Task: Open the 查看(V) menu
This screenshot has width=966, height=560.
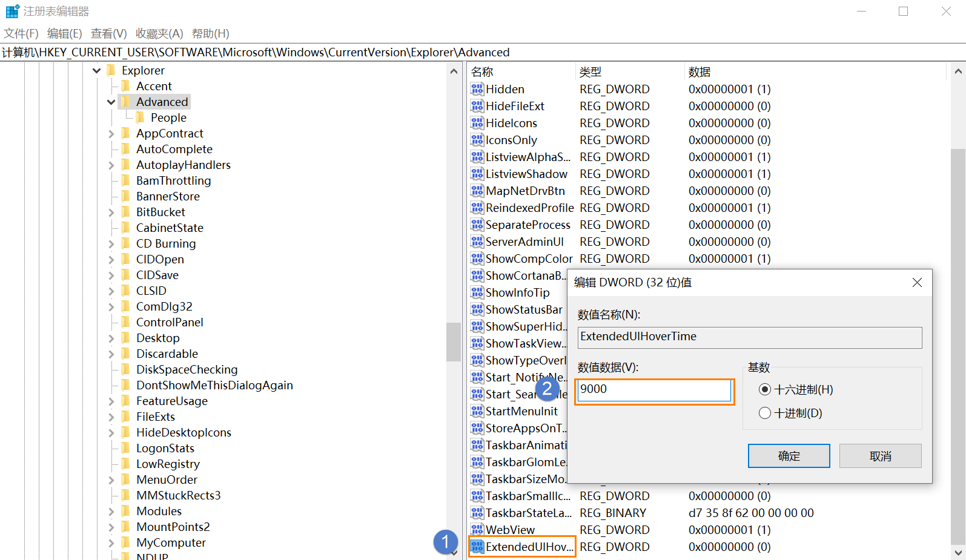Action: pos(109,34)
